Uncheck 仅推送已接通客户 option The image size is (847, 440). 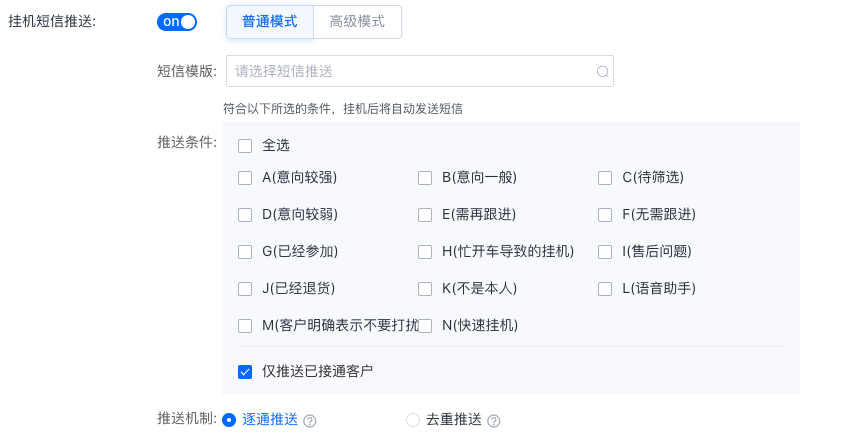(245, 372)
